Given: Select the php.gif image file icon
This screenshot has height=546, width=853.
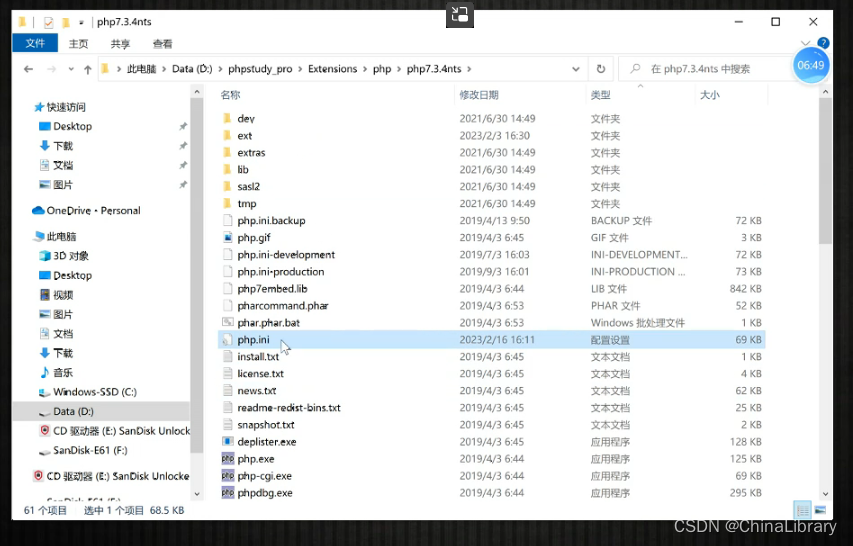Looking at the screenshot, I should point(227,238).
